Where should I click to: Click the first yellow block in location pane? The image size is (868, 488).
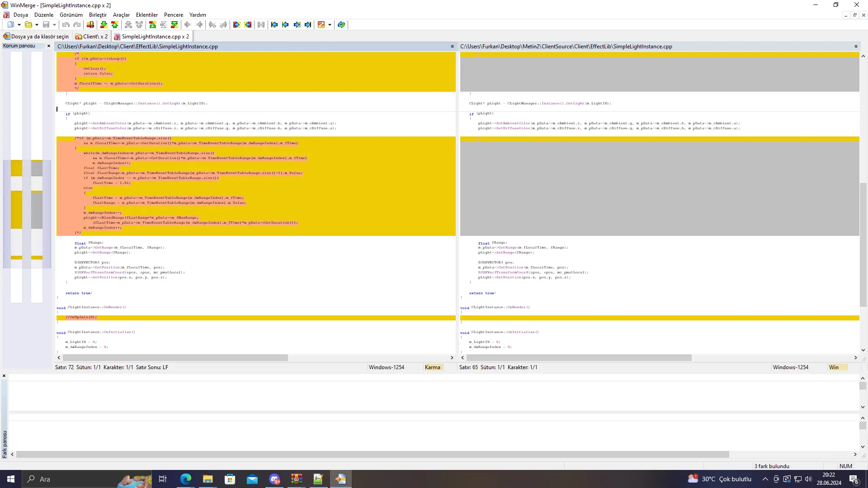tap(17, 168)
